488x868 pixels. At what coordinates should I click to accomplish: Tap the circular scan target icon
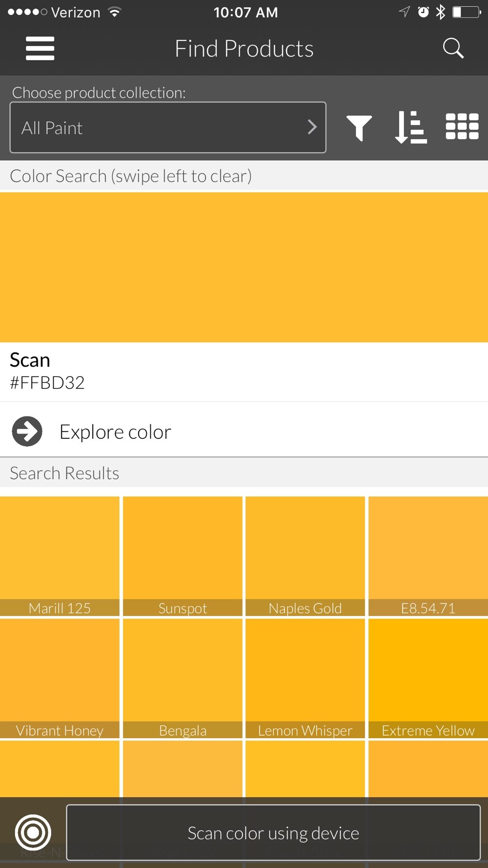click(x=33, y=832)
